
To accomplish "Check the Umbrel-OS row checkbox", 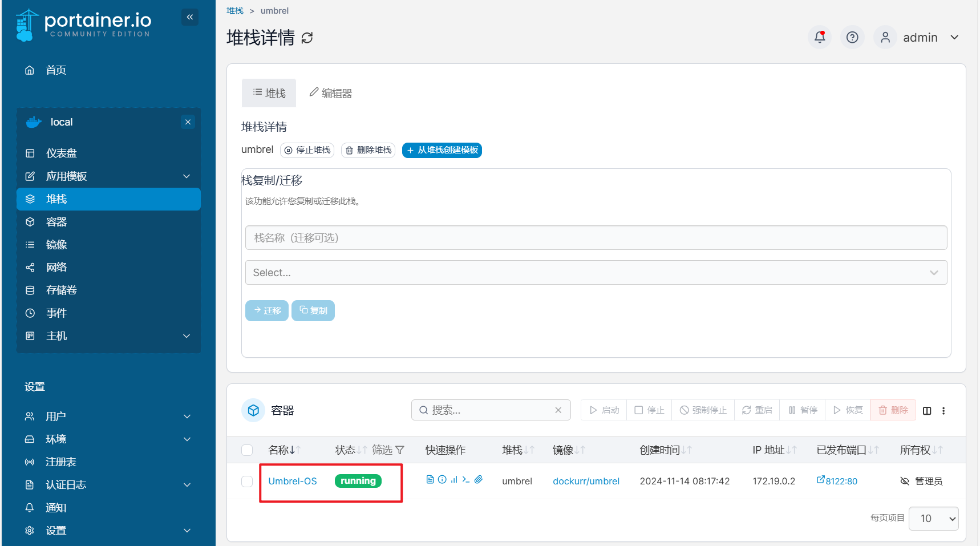I will pyautogui.click(x=247, y=482).
